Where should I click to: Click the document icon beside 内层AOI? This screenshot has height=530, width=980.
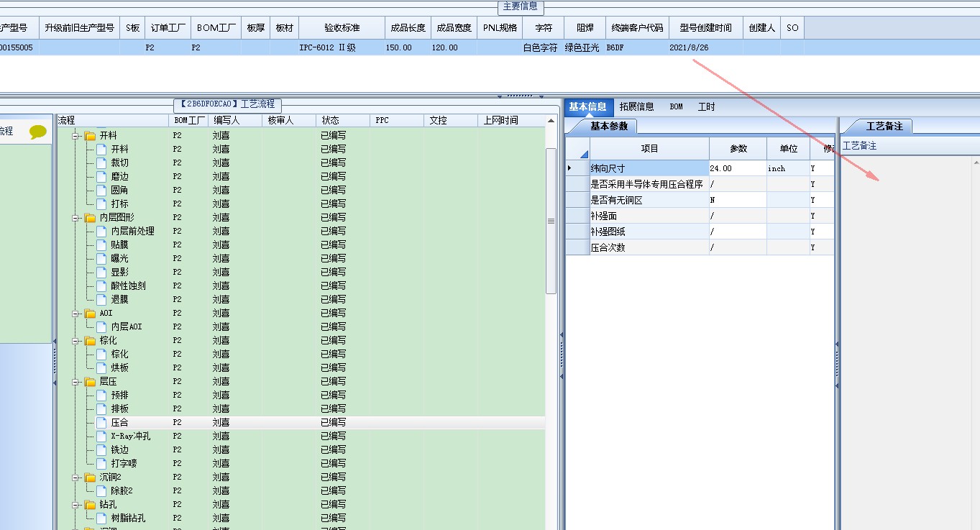[x=101, y=326]
